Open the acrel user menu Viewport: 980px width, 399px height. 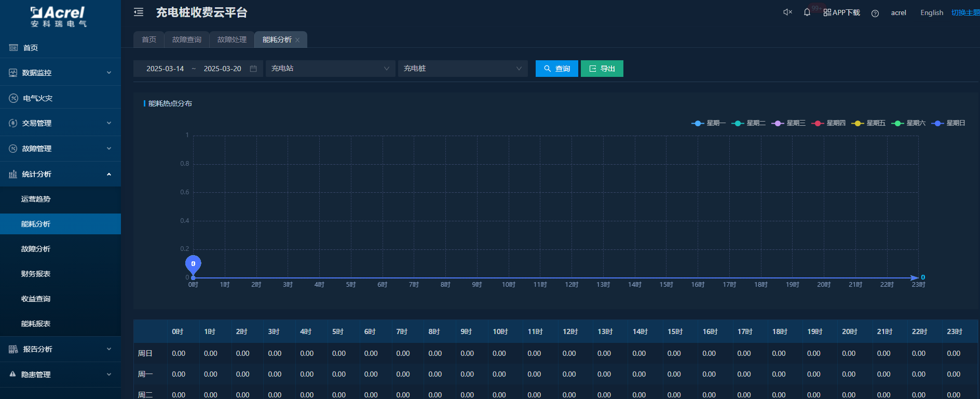899,12
